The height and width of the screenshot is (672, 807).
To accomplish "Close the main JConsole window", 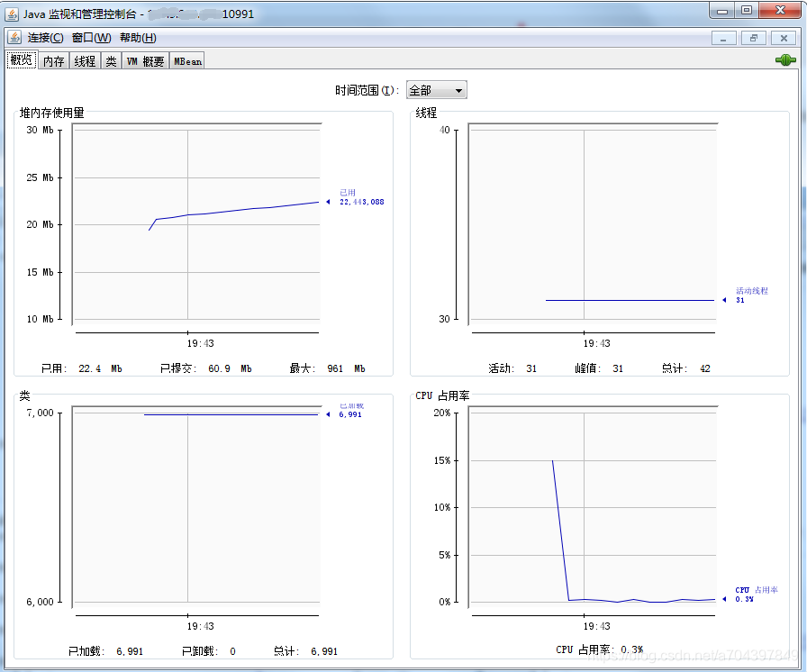I will point(780,10).
